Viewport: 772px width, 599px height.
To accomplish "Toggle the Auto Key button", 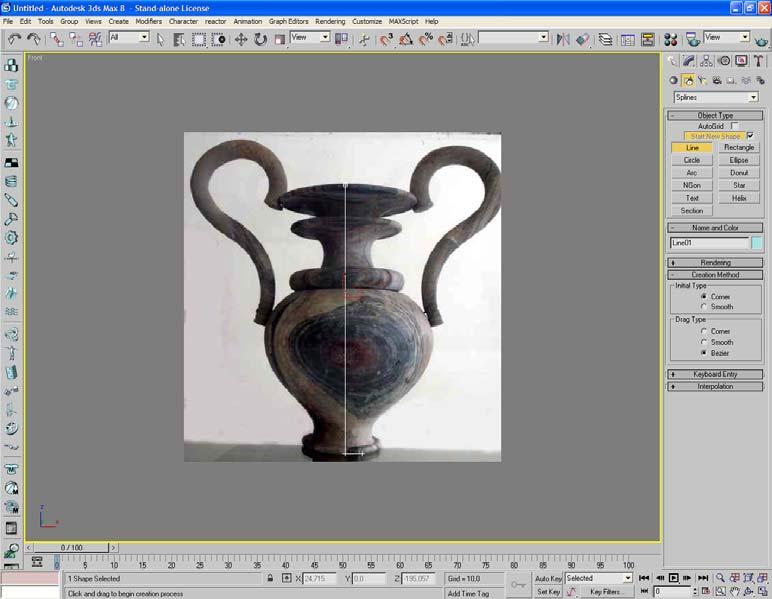I will pyautogui.click(x=548, y=578).
